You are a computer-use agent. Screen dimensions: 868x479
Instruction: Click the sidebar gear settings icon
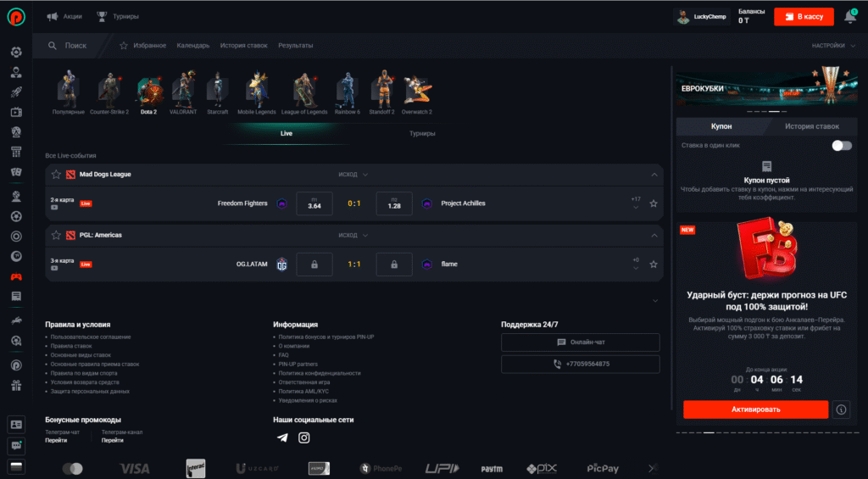(x=16, y=52)
